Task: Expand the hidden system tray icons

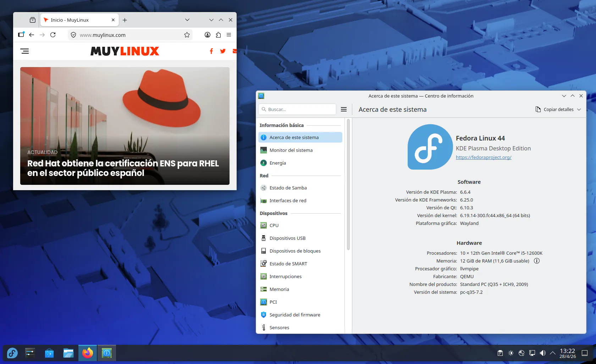Action: (x=553, y=353)
